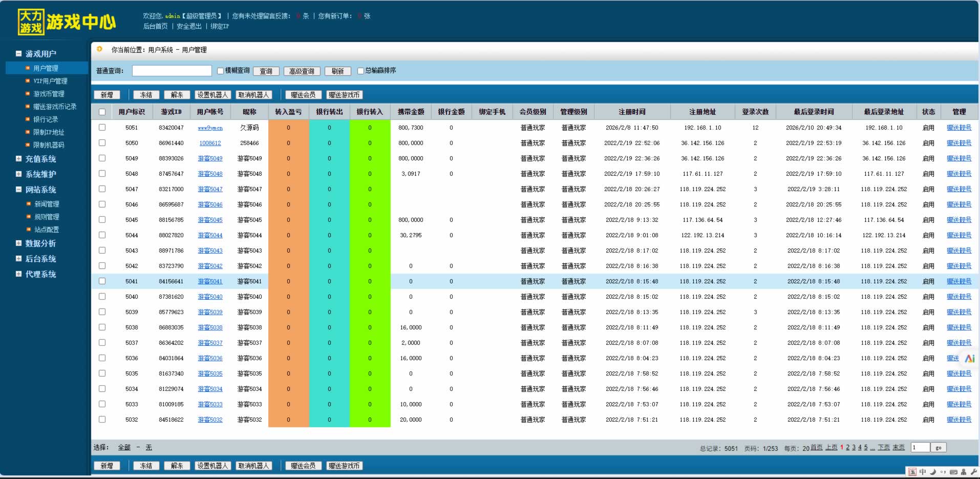Image resolution: width=980 pixels, height=479 pixels.
Task: Check the select-all checkbox in the table header
Action: 102,112
